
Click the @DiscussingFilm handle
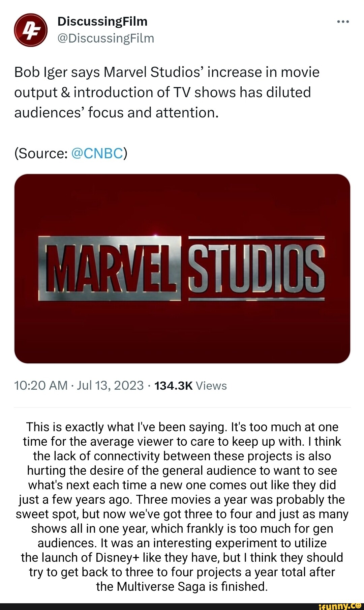click(106, 38)
